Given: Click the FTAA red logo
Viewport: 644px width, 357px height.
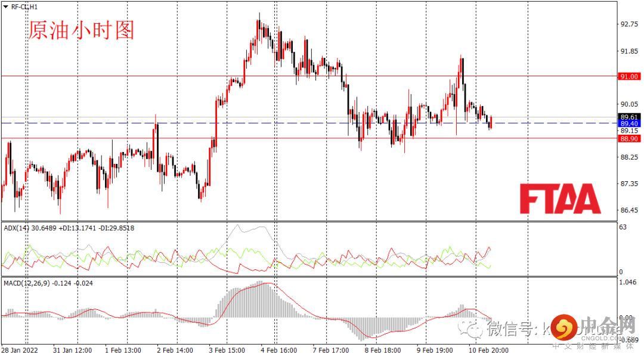Looking at the screenshot, I should [560, 198].
